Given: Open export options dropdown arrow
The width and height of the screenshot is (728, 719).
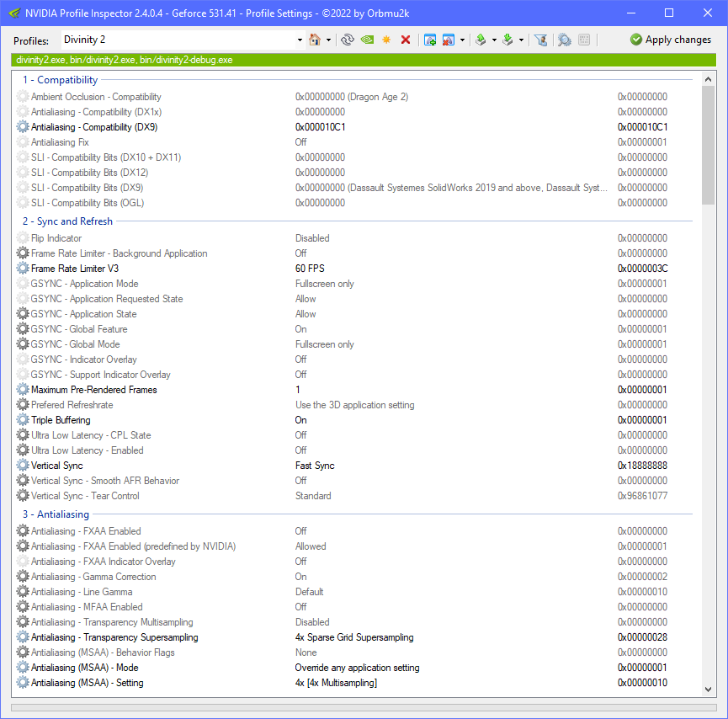Looking at the screenshot, I should tap(495, 40).
